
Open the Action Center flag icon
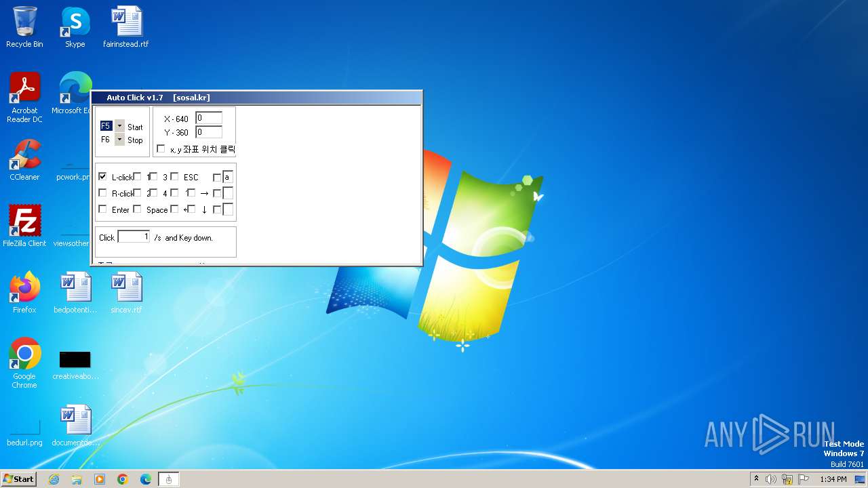(x=804, y=479)
